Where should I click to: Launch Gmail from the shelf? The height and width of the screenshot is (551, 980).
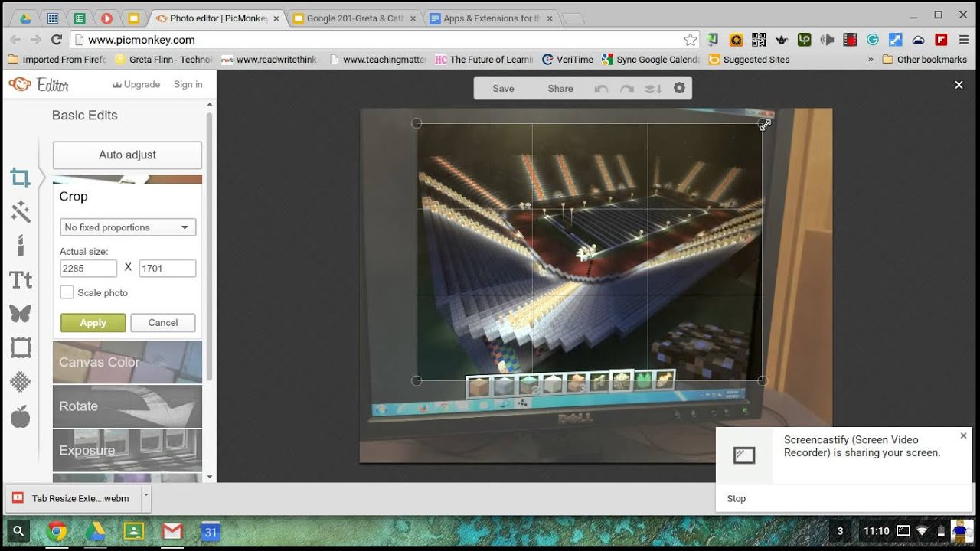[x=171, y=530]
